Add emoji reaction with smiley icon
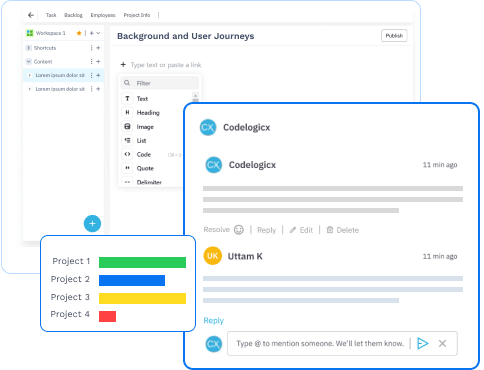This screenshot has height=370, width=484. (x=239, y=230)
